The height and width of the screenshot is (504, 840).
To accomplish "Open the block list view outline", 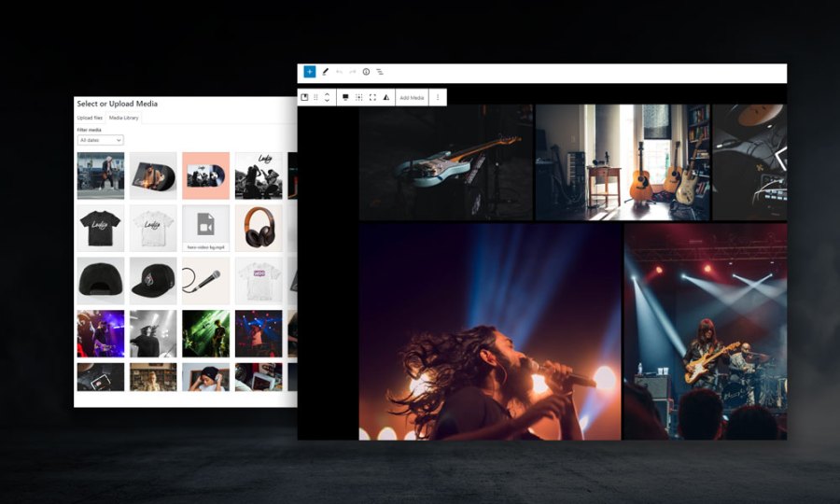I will pos(380,72).
